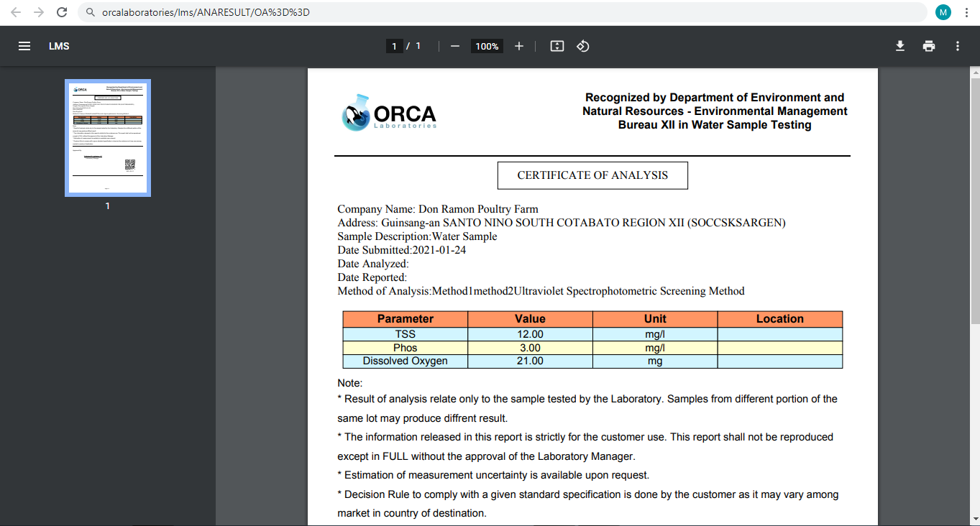Select page 1 thumbnail in sidebar
This screenshot has height=526, width=980.
coord(108,138)
